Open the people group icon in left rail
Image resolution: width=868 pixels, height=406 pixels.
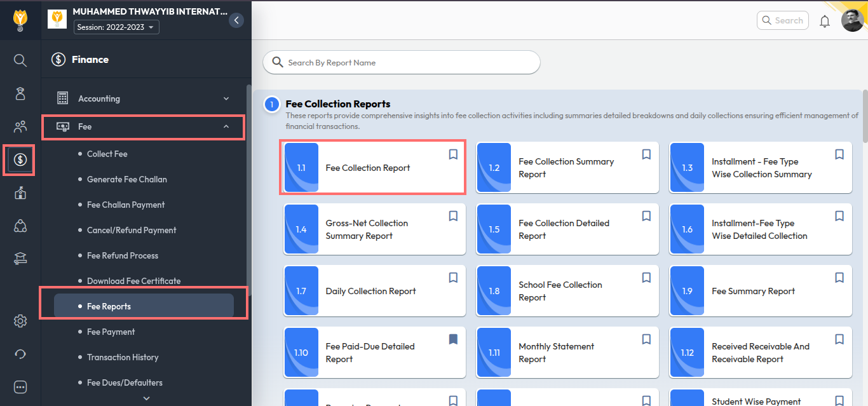click(20, 126)
